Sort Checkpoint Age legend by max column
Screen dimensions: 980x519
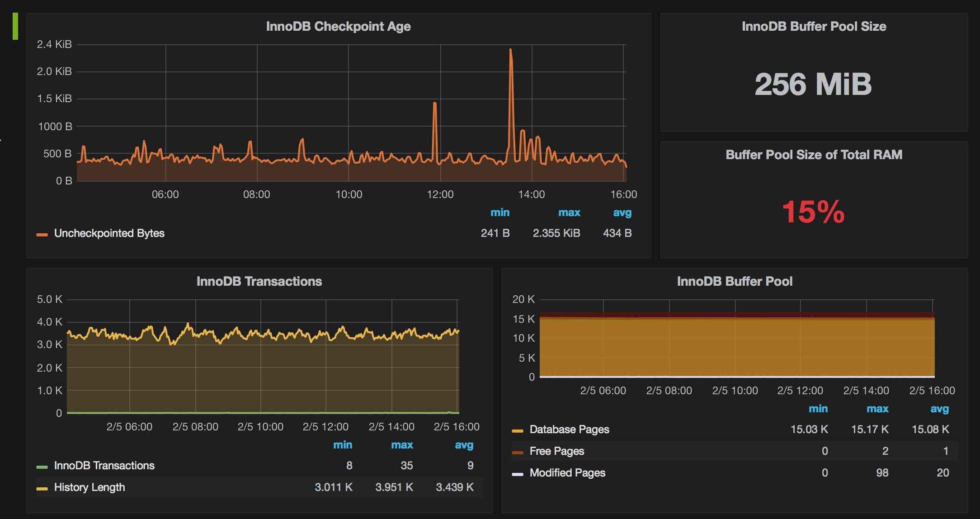(x=569, y=213)
